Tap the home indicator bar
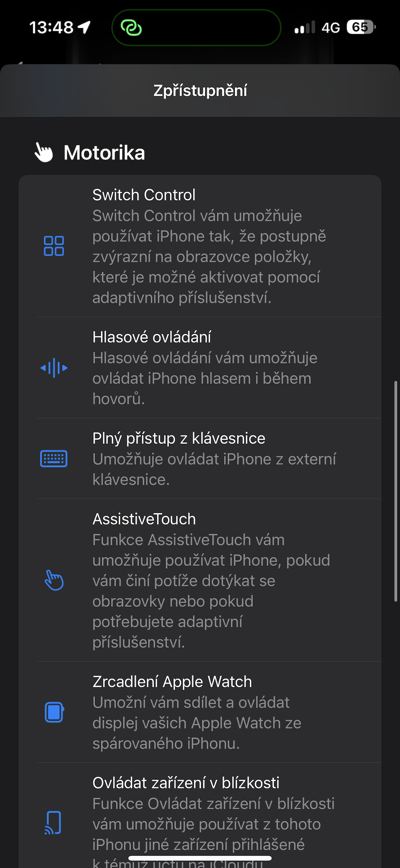 click(200, 858)
